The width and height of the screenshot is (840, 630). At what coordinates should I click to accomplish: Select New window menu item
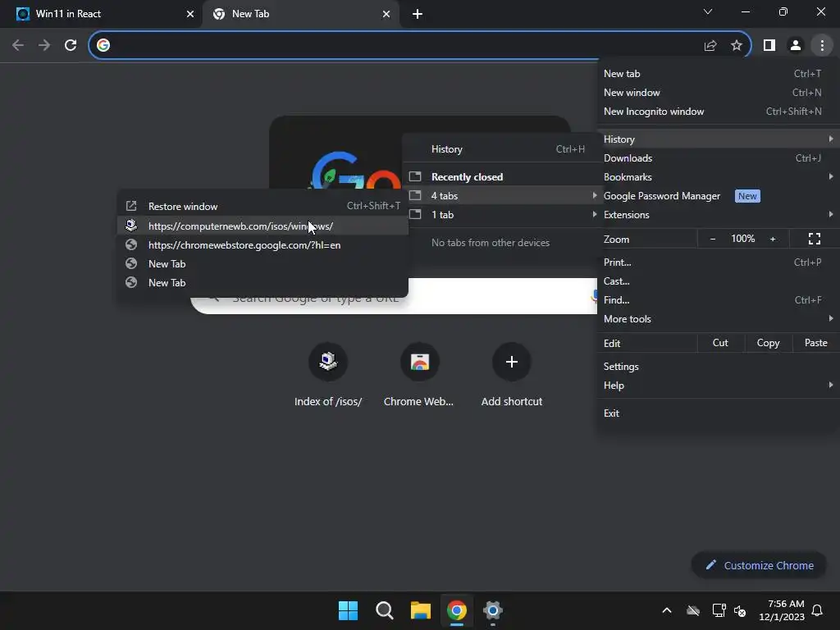pyautogui.click(x=717, y=93)
